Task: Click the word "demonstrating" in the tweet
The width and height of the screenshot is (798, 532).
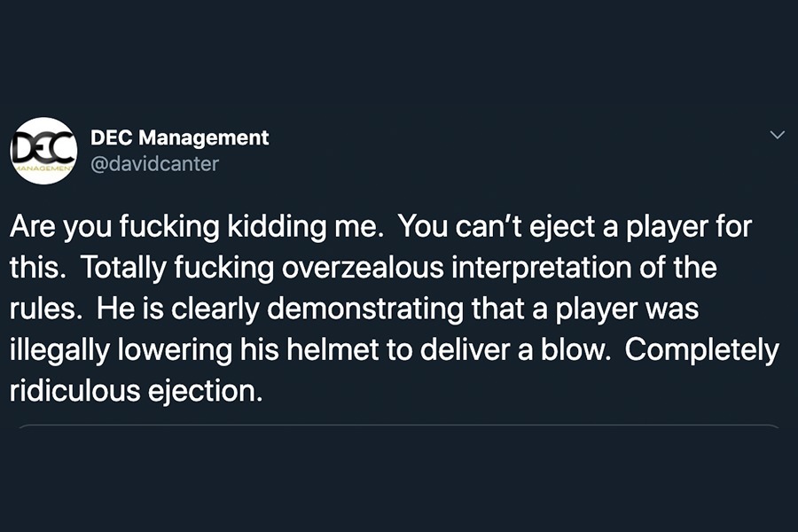Action: coord(365,309)
